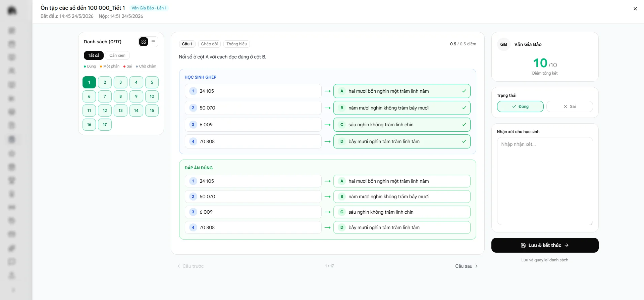Click 70 808 under ĐÁP ÁN ĐÚNG
The width and height of the screenshot is (644, 300).
point(253,227)
